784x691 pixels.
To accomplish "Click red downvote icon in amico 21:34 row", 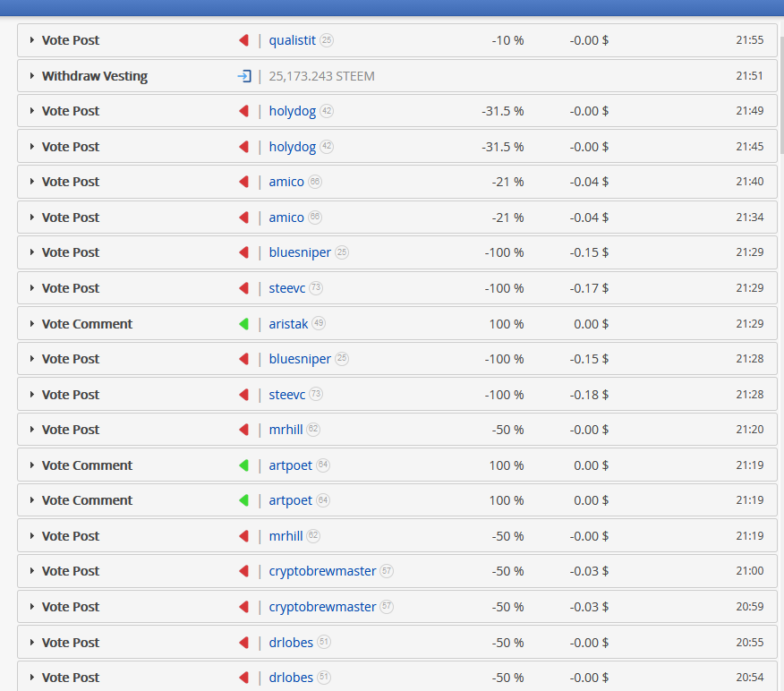I will pos(244,218).
